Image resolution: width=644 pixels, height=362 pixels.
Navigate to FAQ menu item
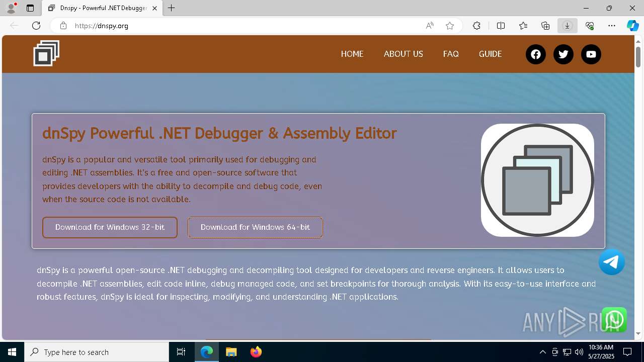click(x=451, y=54)
